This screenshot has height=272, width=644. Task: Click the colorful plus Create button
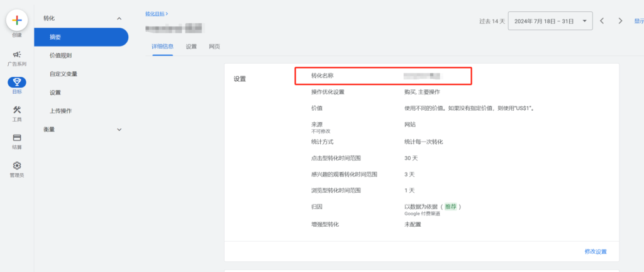(x=17, y=20)
